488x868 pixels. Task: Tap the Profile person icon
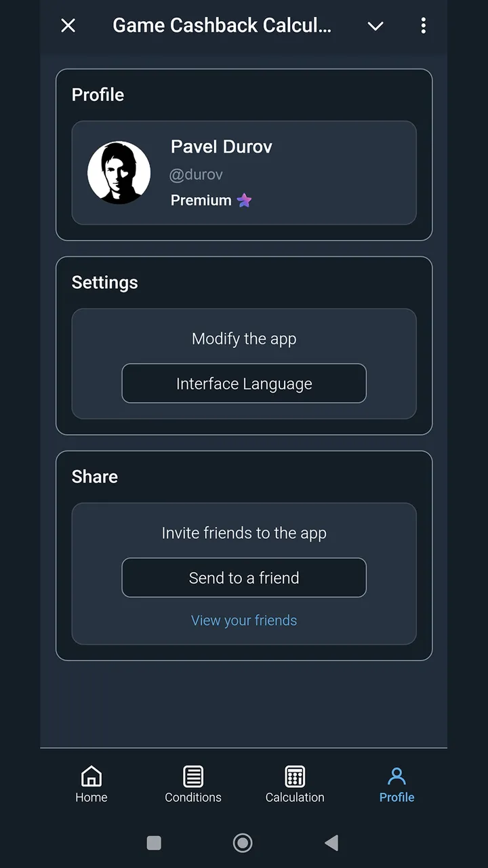click(396, 776)
